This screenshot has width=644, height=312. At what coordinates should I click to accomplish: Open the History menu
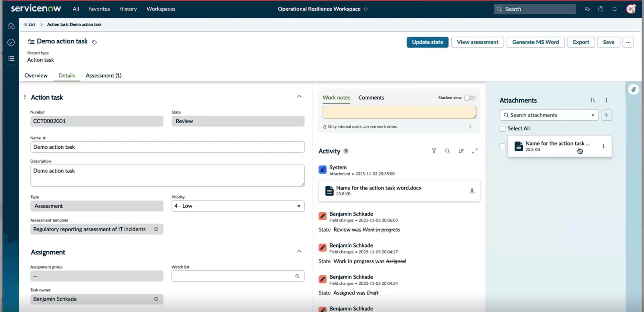[x=128, y=9]
